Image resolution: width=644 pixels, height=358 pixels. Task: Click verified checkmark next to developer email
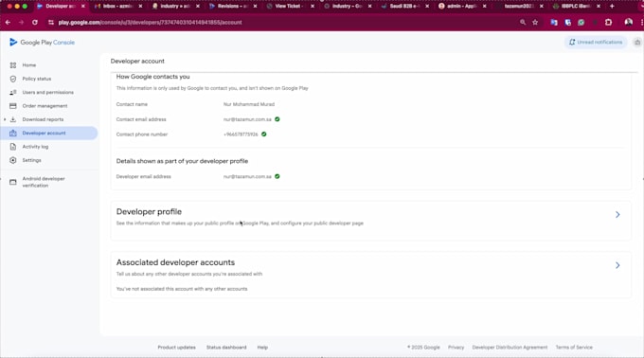(x=277, y=176)
